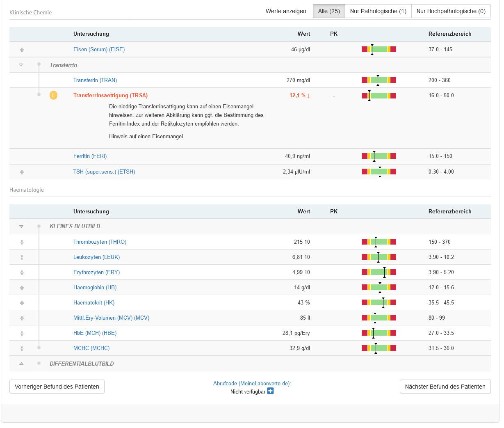Switch filter to Nur Hochpathologische (0)
The image size is (504, 428).
pyautogui.click(x=451, y=11)
